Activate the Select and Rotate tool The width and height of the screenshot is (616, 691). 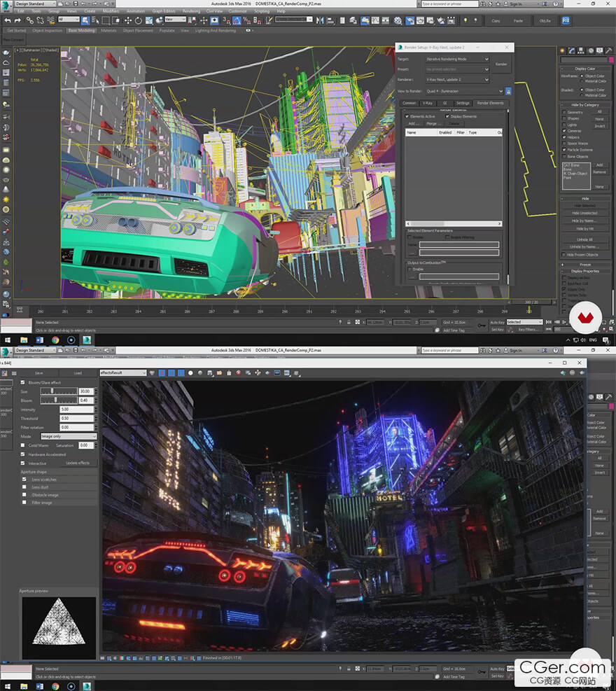(139, 20)
